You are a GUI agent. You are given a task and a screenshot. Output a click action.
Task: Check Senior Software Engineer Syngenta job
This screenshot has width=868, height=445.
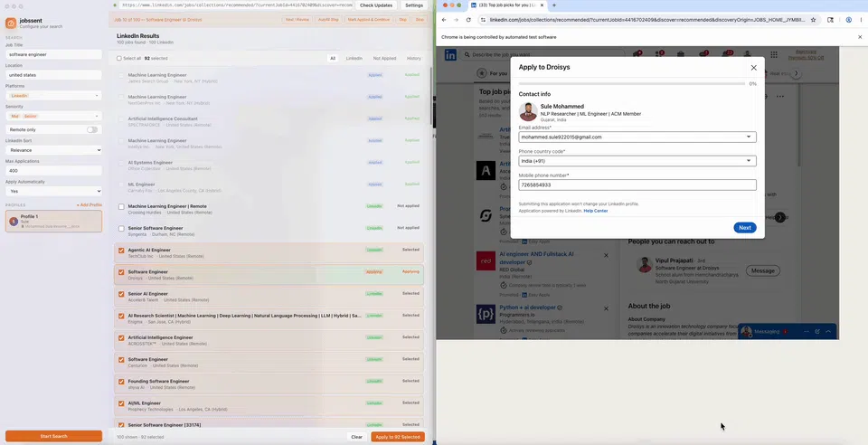pyautogui.click(x=121, y=229)
